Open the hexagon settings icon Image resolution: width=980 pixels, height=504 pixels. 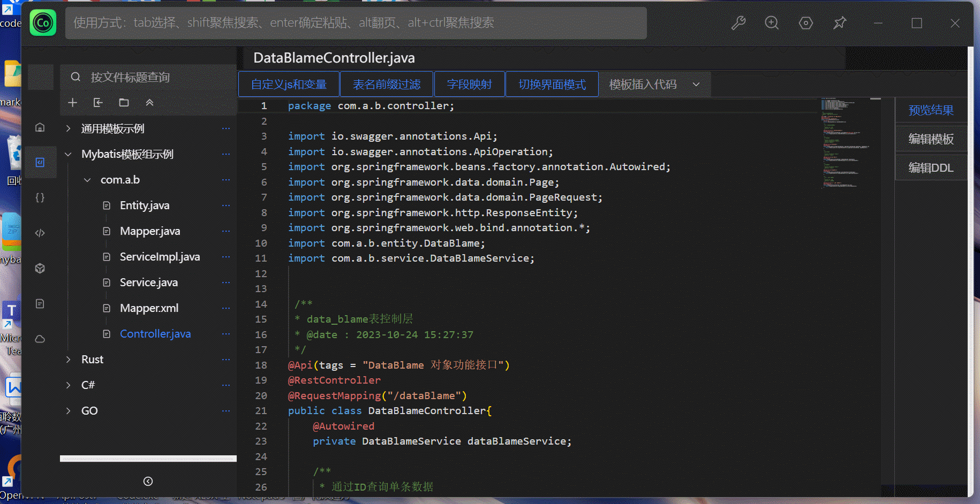(x=806, y=23)
